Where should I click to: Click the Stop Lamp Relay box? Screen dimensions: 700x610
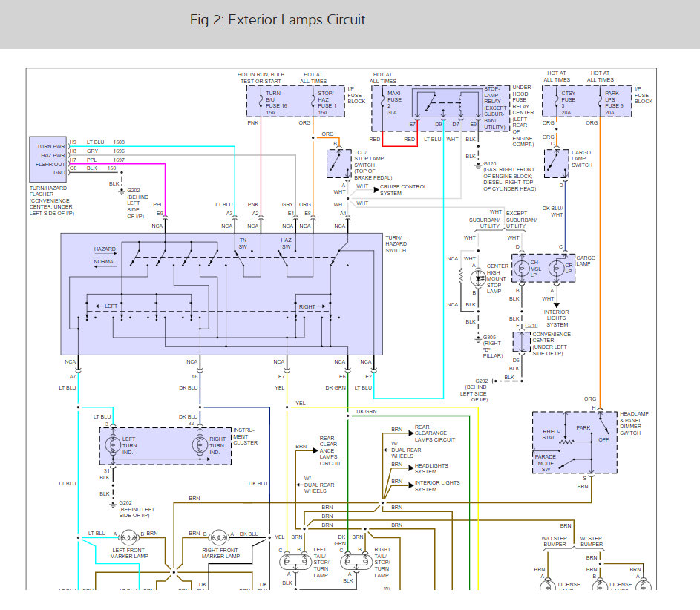pos(447,104)
